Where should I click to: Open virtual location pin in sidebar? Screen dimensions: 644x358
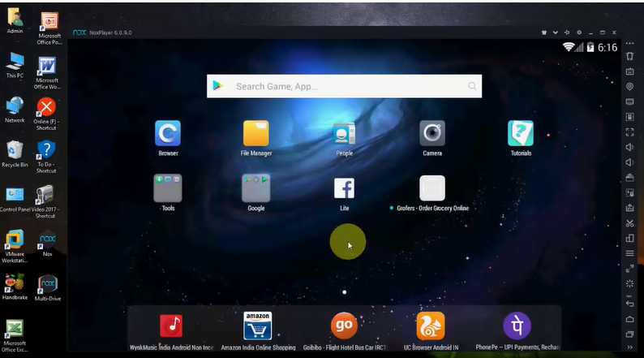click(x=629, y=87)
